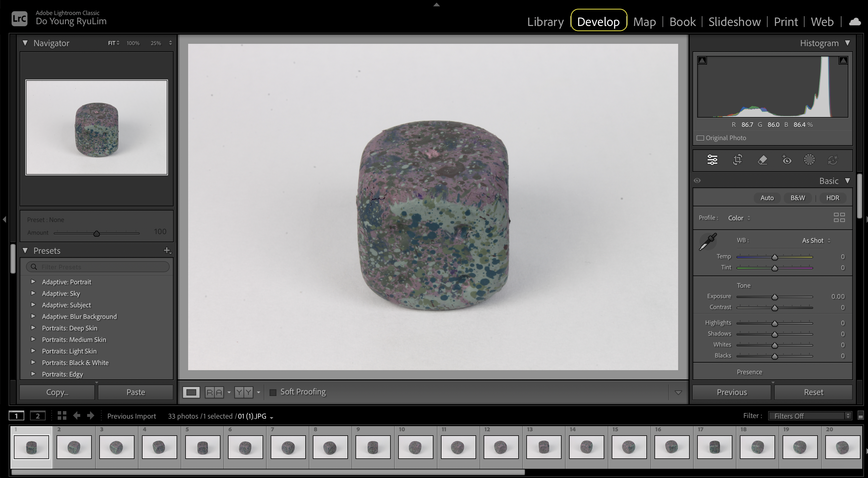The width and height of the screenshot is (868, 478).
Task: Open the Profile Browser grid icon
Action: click(839, 217)
